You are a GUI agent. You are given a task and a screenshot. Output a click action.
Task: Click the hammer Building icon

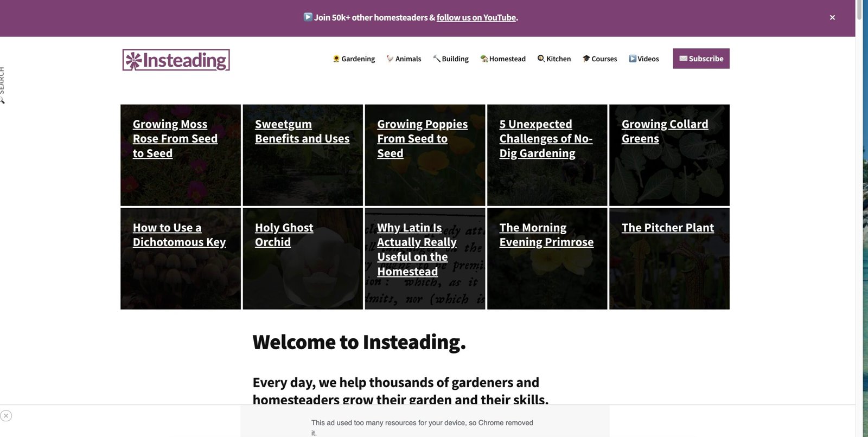(x=437, y=59)
